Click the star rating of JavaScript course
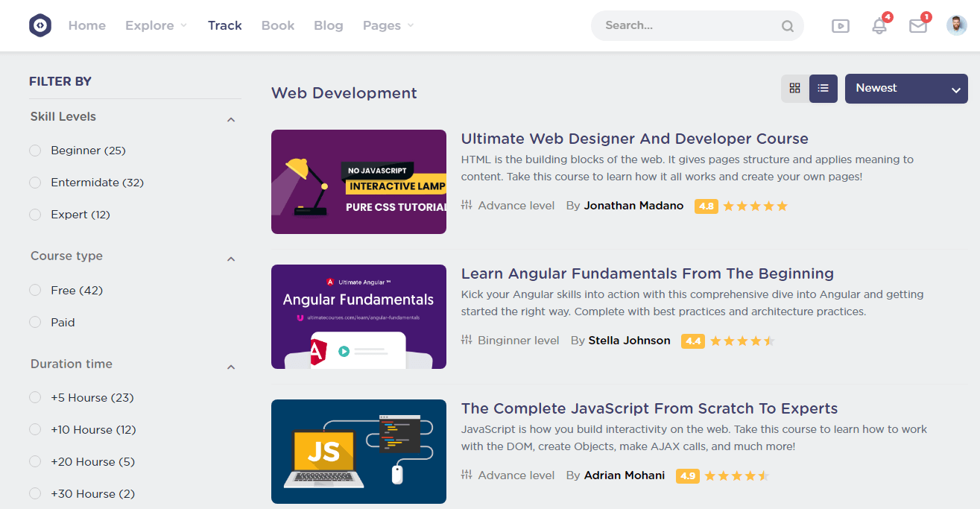The height and width of the screenshot is (509, 980). point(736,475)
